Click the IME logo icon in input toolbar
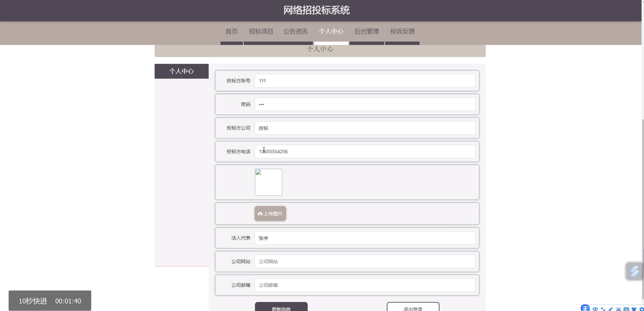Image resolution: width=644 pixels, height=311 pixels. 585,308
